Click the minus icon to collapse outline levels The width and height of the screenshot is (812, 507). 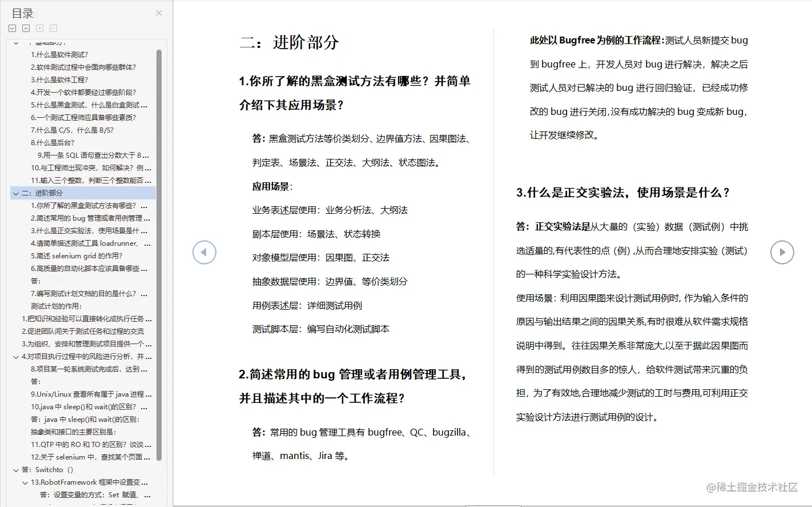click(x=53, y=27)
